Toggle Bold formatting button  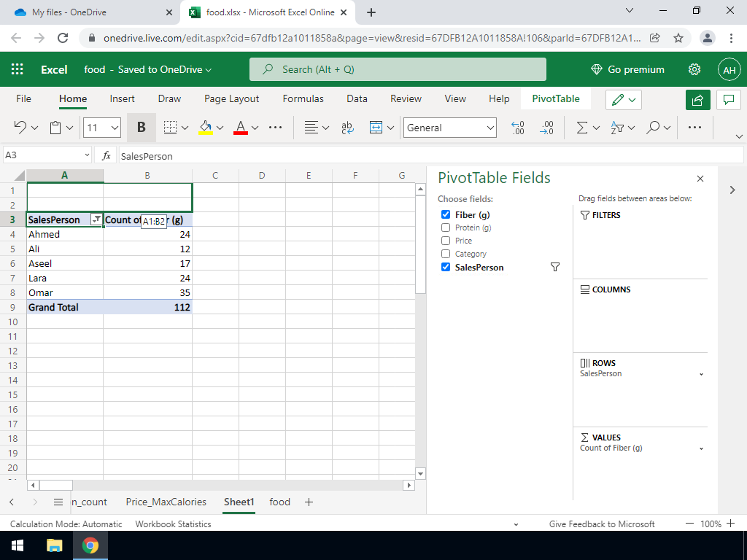point(141,128)
